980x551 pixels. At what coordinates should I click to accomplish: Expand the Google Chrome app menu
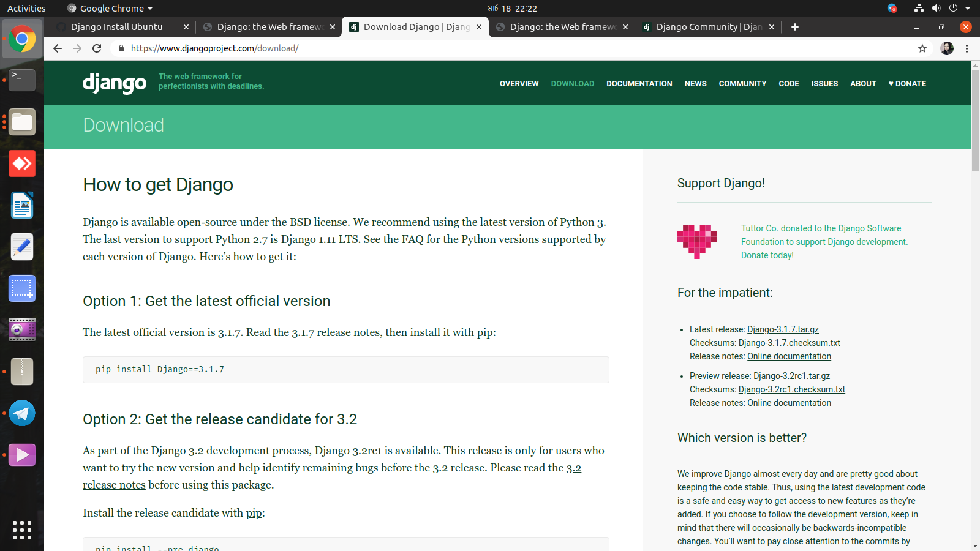pyautogui.click(x=110, y=9)
